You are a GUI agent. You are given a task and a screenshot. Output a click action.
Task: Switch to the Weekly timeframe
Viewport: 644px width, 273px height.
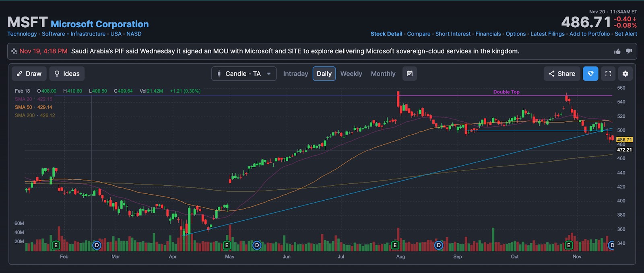(x=351, y=74)
